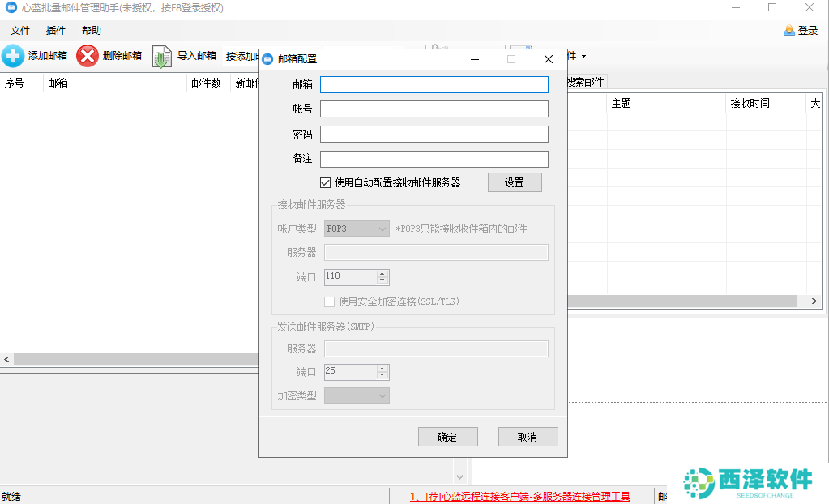
Task: Click the 帐号 input field
Action: pos(434,109)
